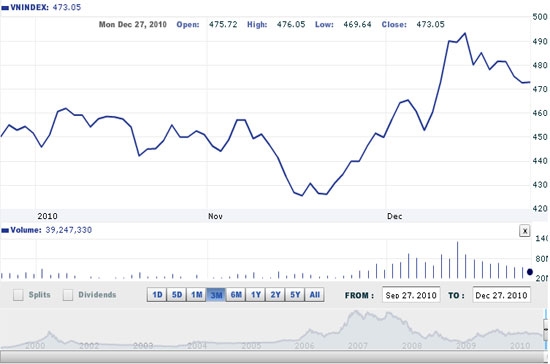
Task: Click the 2004 year in the overview chart
Action: coord(197,346)
